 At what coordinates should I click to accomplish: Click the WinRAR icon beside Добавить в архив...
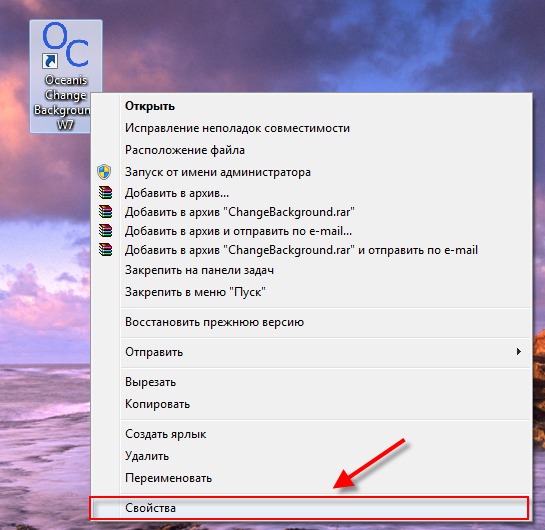[105, 192]
